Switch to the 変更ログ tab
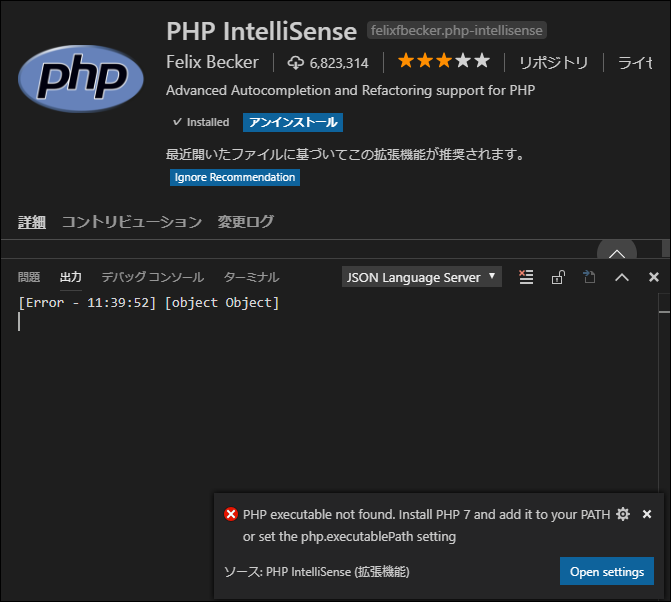Image resolution: width=671 pixels, height=602 pixels. tap(246, 222)
